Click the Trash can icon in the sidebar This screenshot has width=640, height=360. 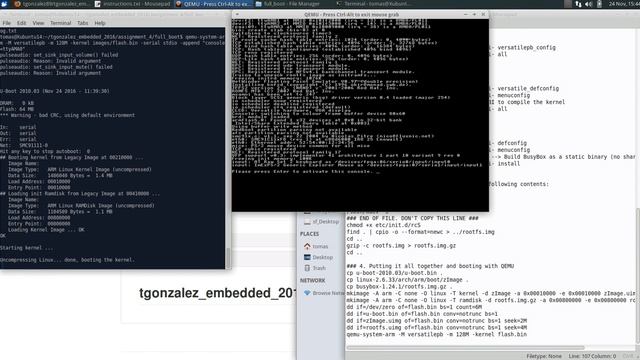[307, 268]
